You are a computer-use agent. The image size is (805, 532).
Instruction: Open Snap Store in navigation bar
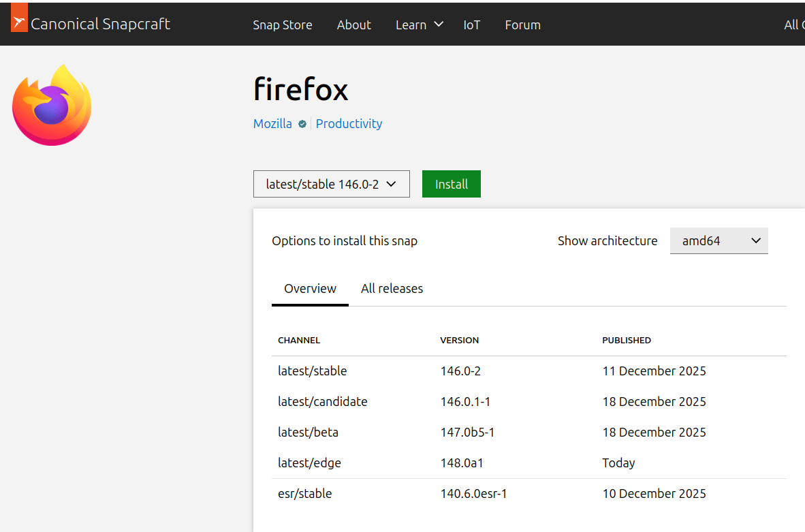coord(282,25)
